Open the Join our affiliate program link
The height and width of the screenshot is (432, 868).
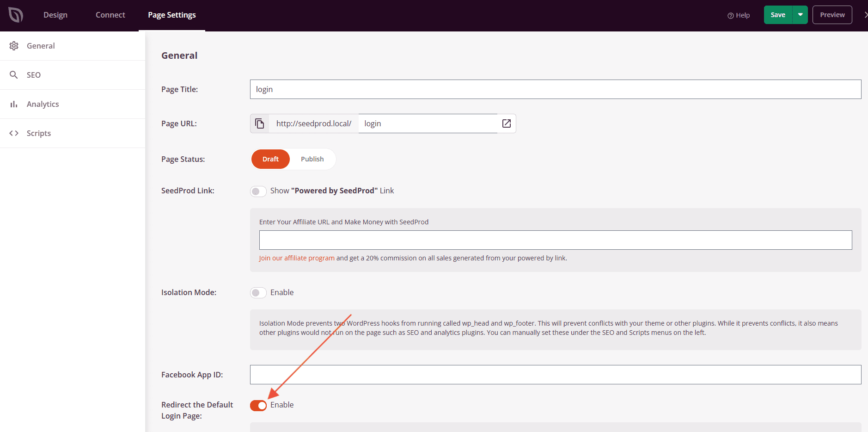(296, 258)
